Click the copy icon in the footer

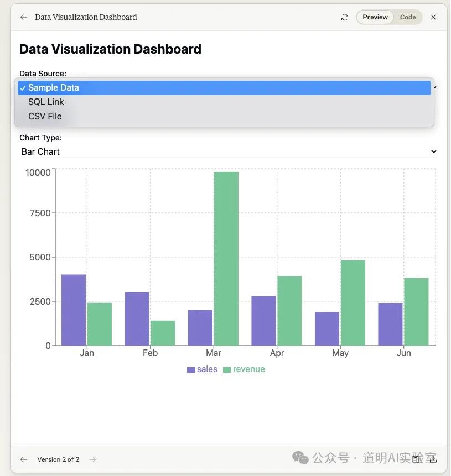416,459
